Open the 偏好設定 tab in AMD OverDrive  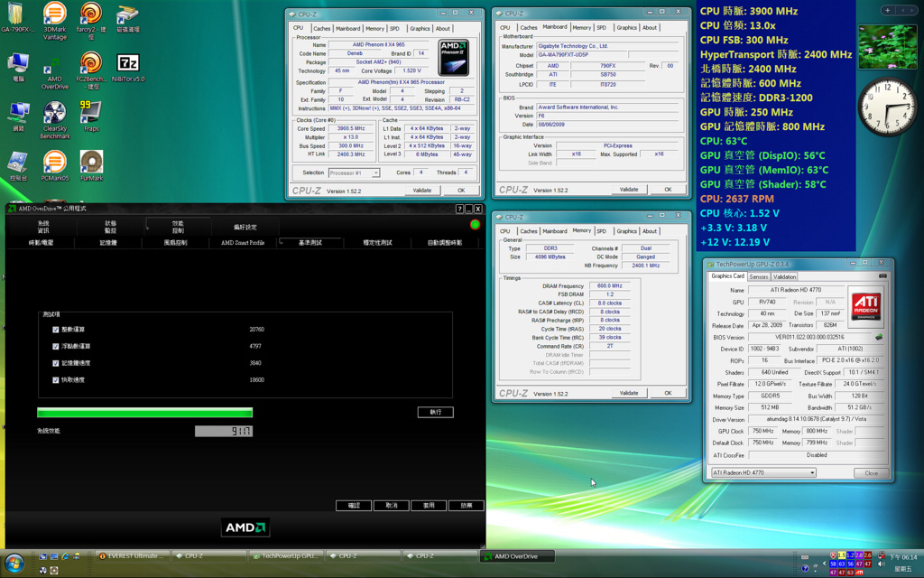tap(245, 227)
